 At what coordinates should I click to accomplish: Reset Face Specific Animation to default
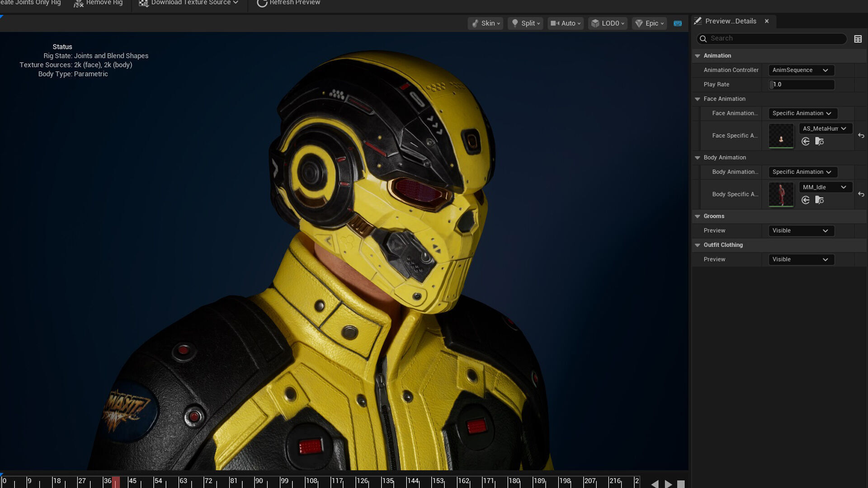pyautogui.click(x=861, y=136)
